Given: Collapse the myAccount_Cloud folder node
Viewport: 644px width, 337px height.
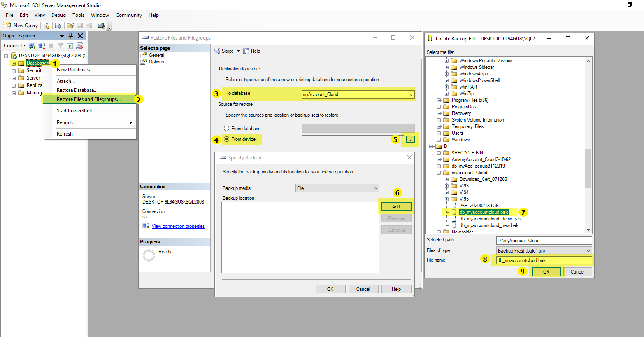Looking at the screenshot, I should click(x=439, y=173).
